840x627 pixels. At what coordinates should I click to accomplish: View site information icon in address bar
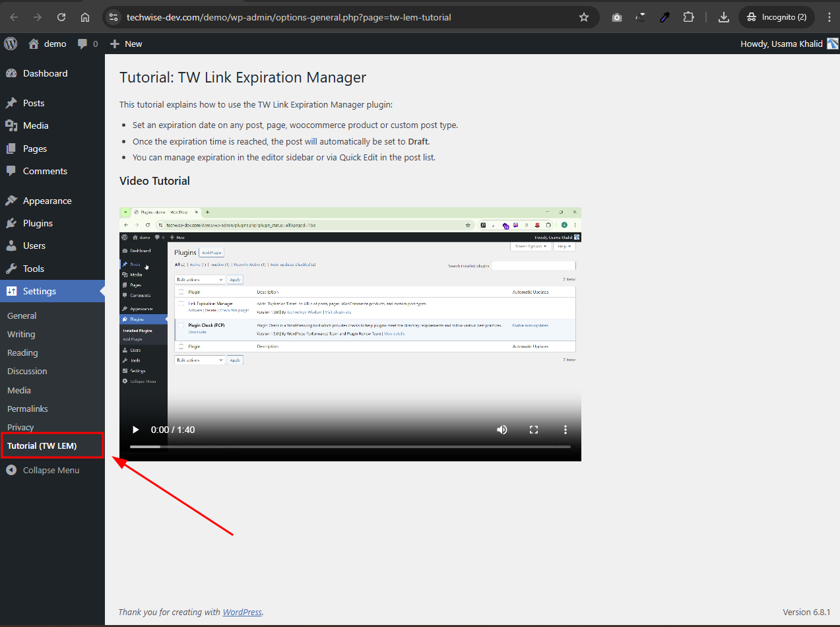tap(113, 17)
